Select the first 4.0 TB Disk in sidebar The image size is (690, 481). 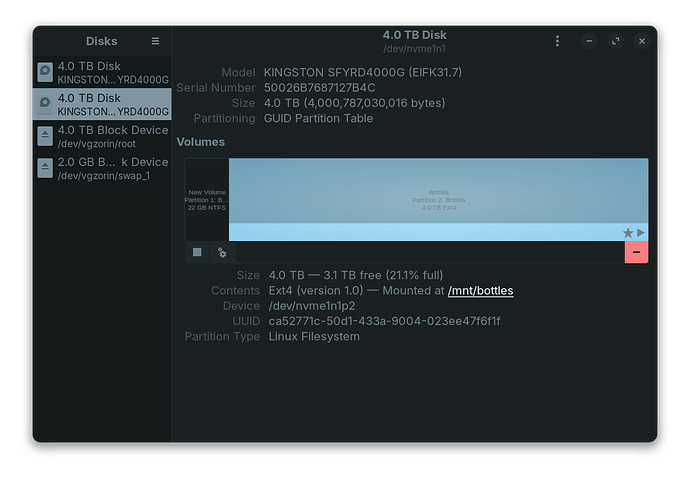coord(102,72)
